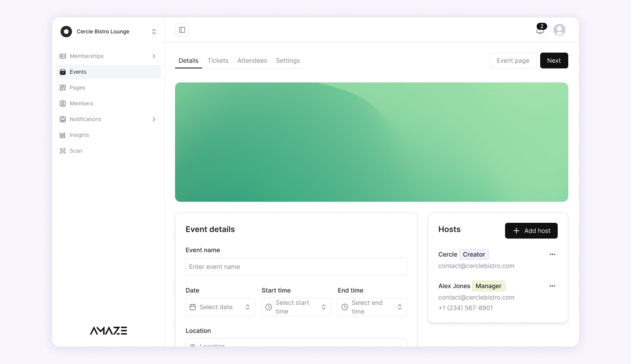
Task: Click the green event banner image
Action: pos(372,142)
